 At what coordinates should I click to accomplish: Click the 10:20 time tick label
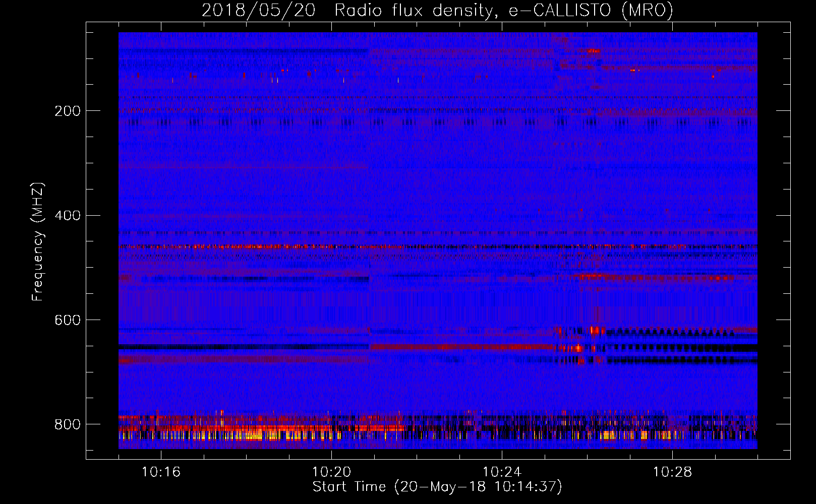pos(331,472)
